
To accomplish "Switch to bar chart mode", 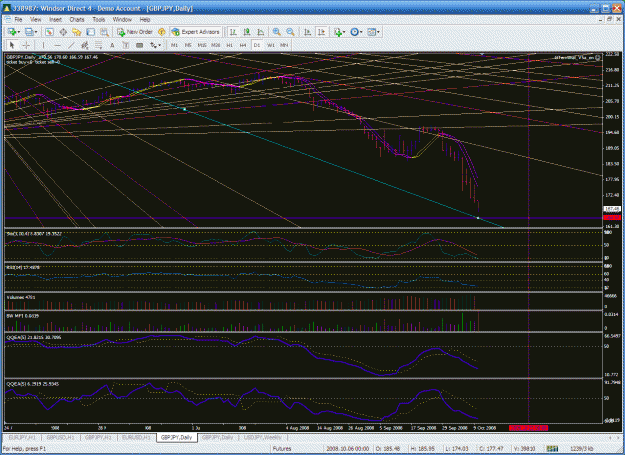I will [233, 32].
